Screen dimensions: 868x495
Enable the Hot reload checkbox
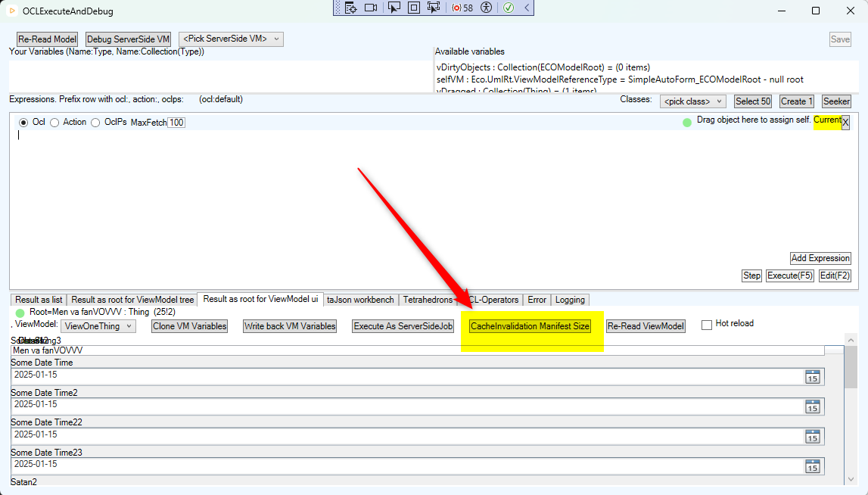tap(707, 325)
